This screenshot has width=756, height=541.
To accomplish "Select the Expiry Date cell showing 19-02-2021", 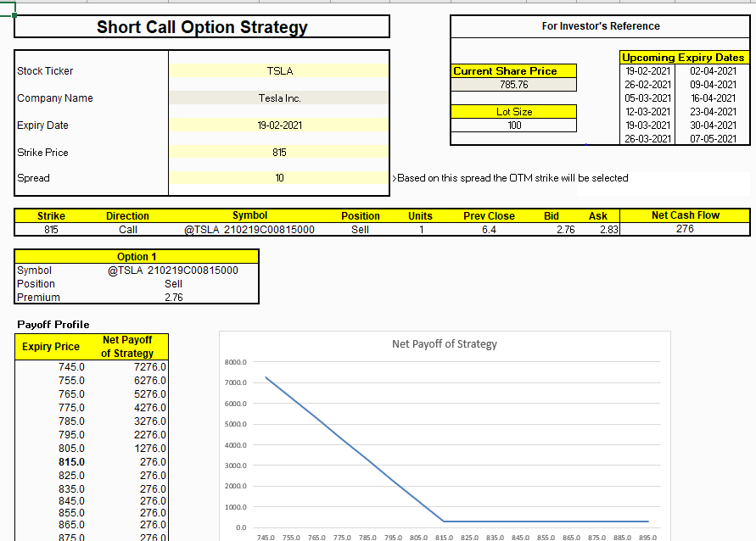I will pyautogui.click(x=279, y=125).
